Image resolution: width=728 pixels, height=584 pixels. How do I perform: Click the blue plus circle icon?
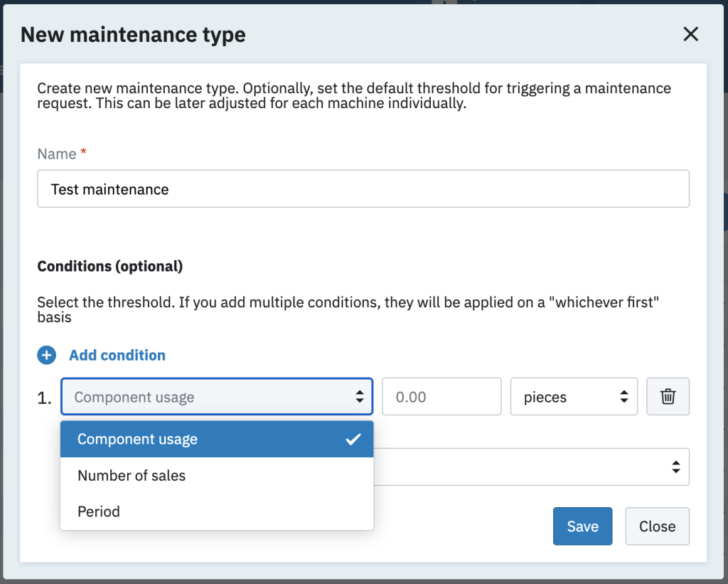point(47,355)
